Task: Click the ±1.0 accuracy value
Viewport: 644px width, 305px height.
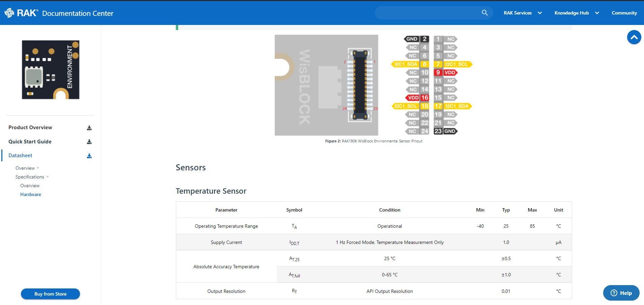Action: pos(506,275)
